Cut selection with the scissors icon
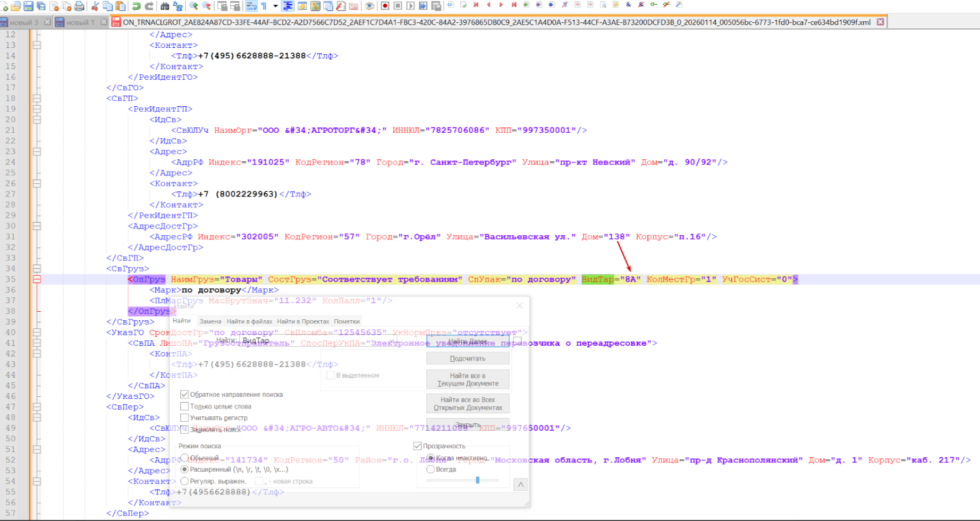The width and height of the screenshot is (980, 521). pyautogui.click(x=95, y=6)
